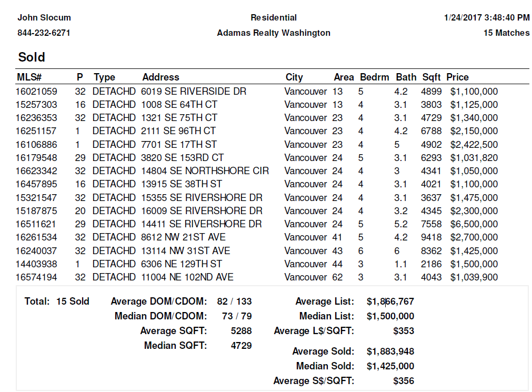Click address 14411 SE RIVERSHORE DR

[x=202, y=225]
